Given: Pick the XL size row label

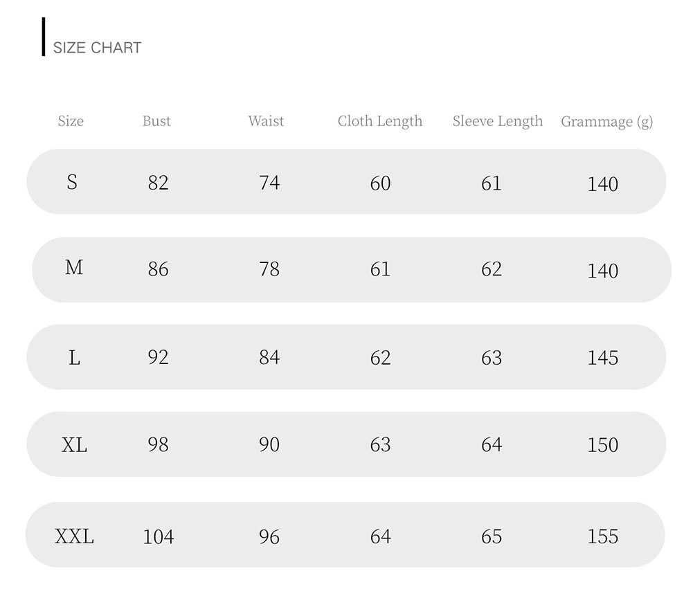Looking at the screenshot, I should click(x=74, y=444).
